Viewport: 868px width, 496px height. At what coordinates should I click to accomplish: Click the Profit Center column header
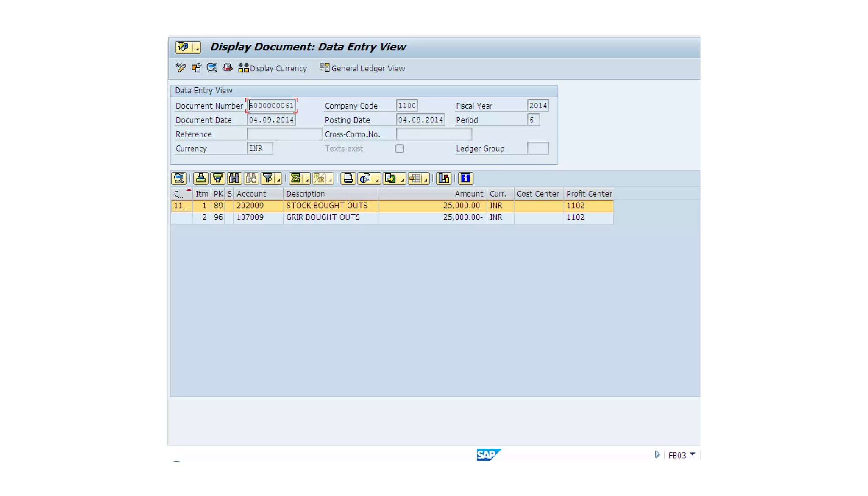589,194
